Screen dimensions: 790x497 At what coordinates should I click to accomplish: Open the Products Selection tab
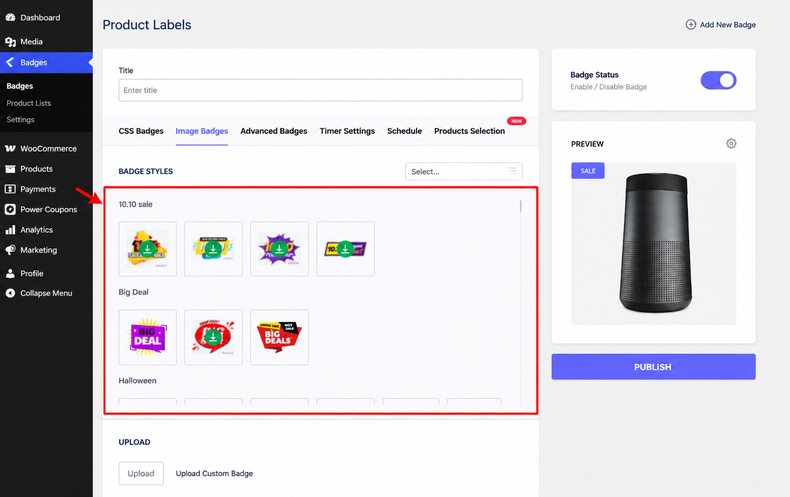[470, 131]
